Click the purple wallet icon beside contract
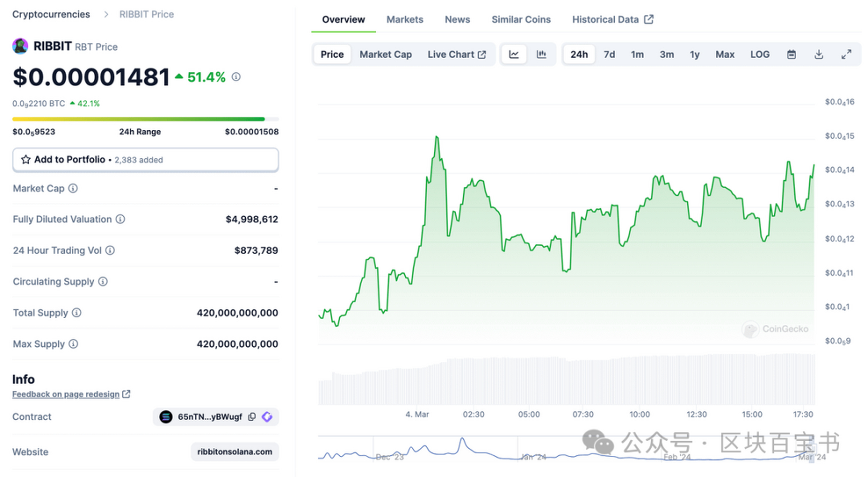 coord(267,417)
